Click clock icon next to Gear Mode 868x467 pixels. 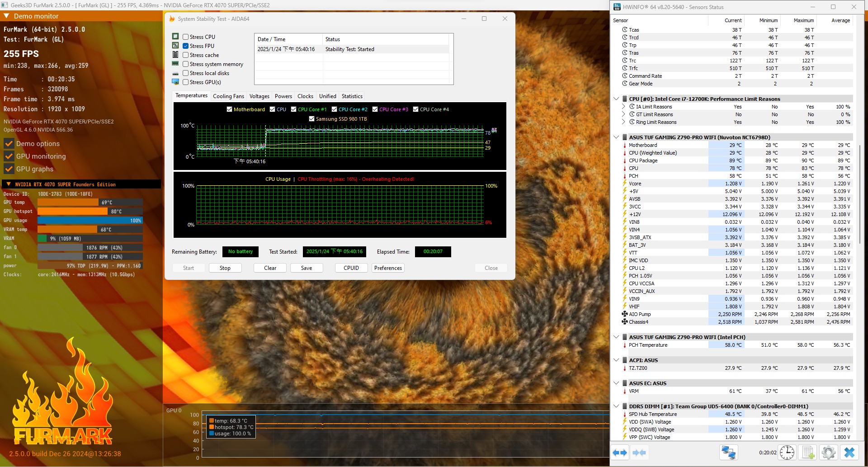pyautogui.click(x=625, y=84)
